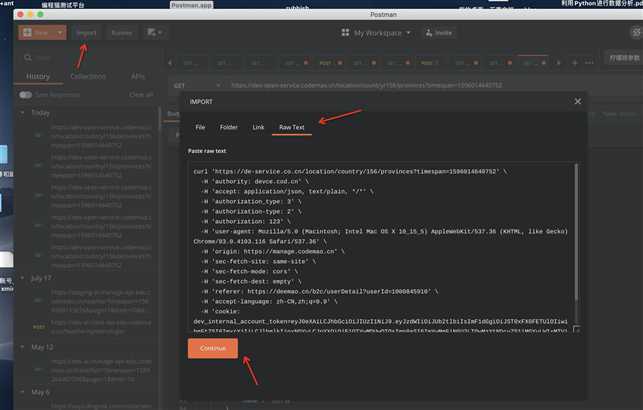The height and width of the screenshot is (410, 643).
Task: Click the 'user-agent' header line
Action: point(381,237)
